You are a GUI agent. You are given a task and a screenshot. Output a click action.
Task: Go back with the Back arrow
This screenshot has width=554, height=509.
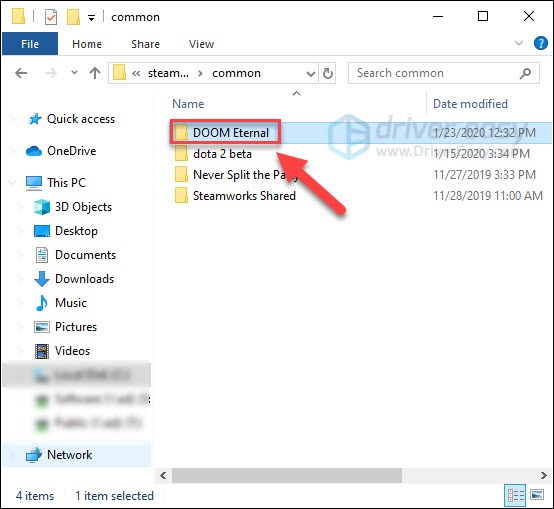coord(21,73)
